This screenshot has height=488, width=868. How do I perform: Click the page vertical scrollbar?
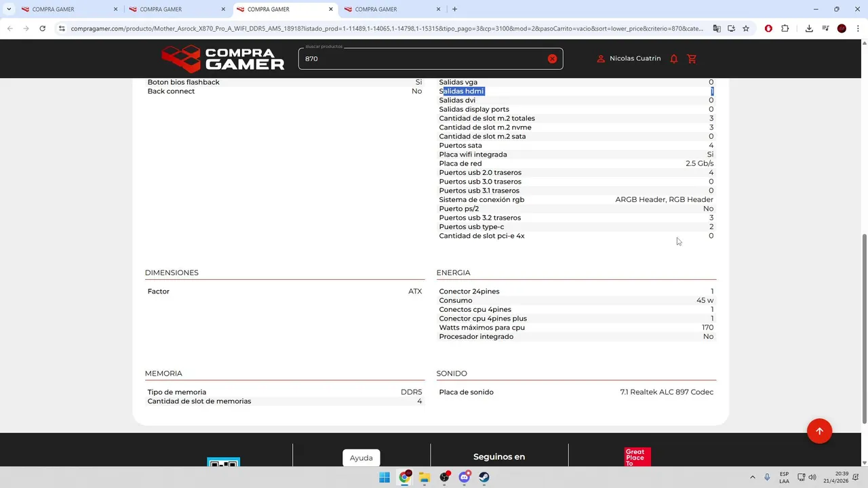864,329
